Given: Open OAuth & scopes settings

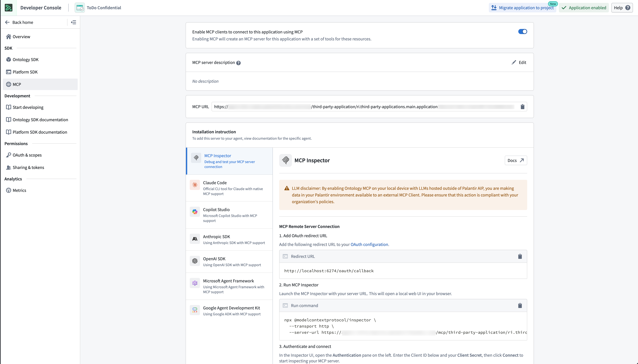Looking at the screenshot, I should (40, 155).
